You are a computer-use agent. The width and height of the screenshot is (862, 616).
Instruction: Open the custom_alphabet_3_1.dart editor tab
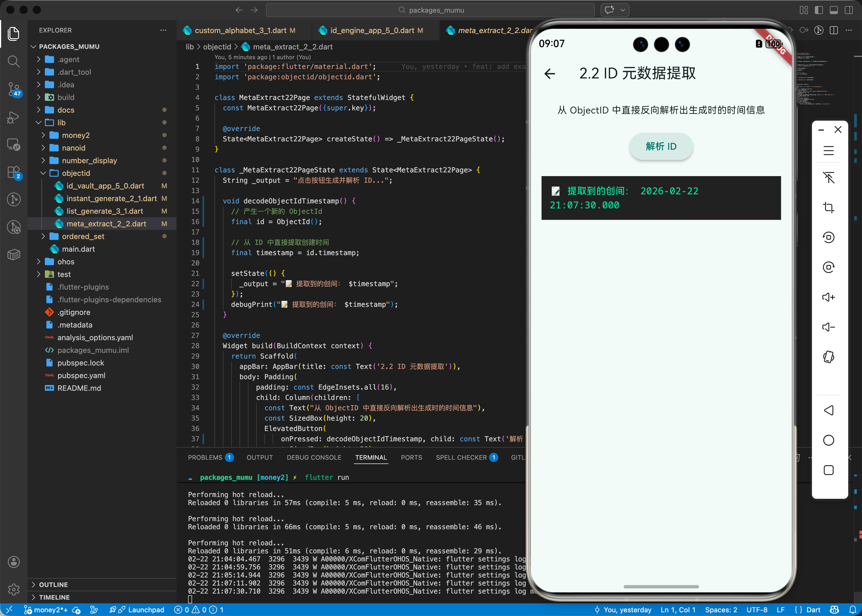click(240, 30)
